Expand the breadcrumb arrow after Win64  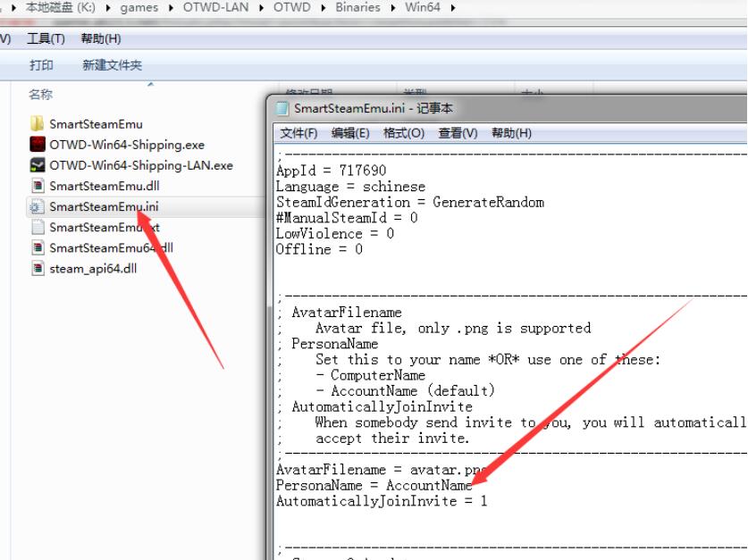coord(452,8)
